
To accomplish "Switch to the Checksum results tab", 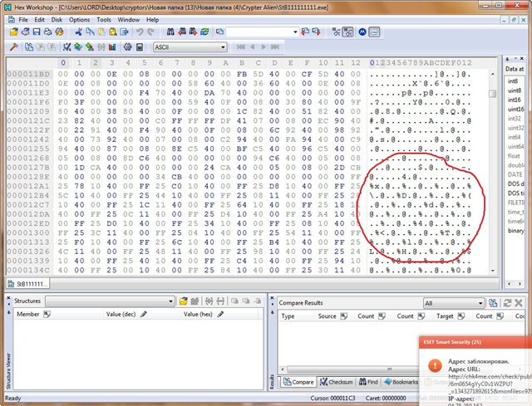I will 337,382.
